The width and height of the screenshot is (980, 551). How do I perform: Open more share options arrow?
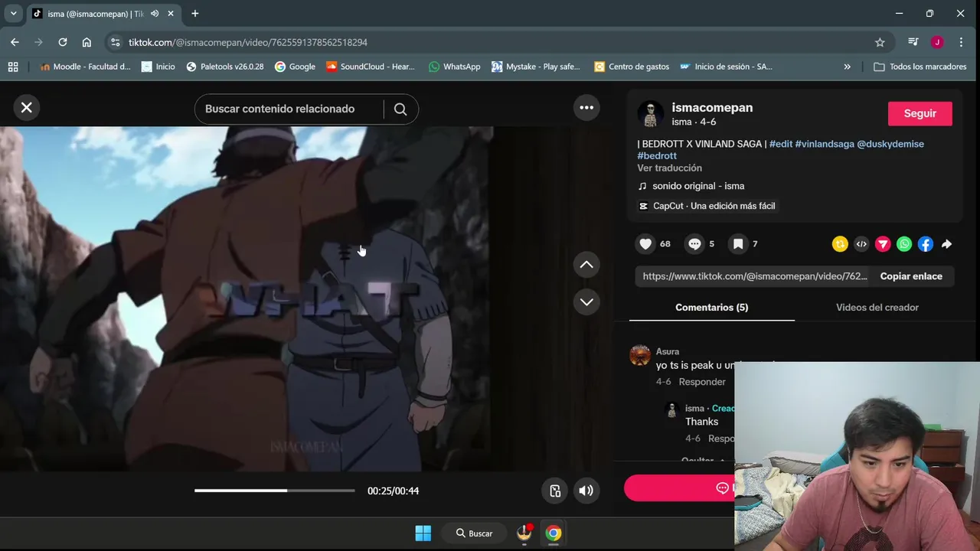pyautogui.click(x=947, y=244)
